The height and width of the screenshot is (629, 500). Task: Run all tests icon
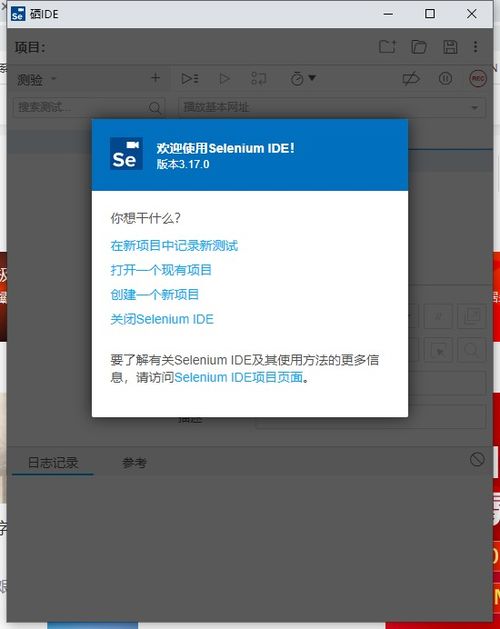point(189,78)
